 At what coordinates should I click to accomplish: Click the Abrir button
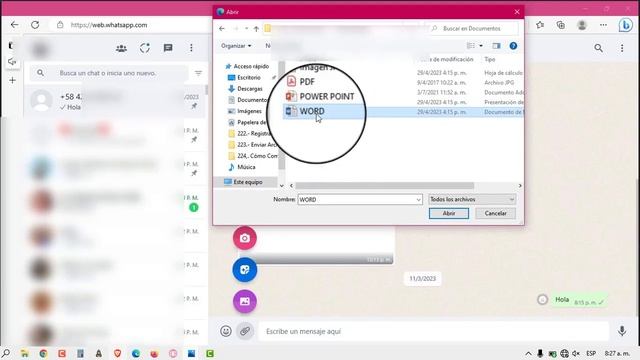pos(449,213)
